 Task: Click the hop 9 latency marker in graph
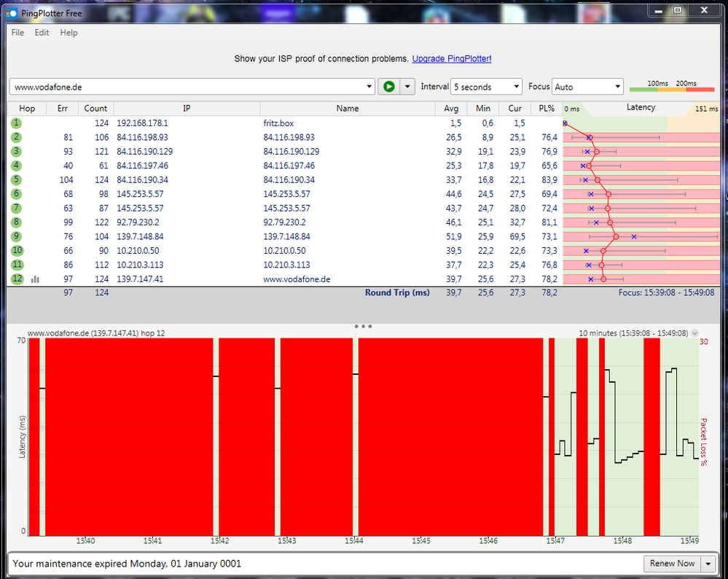tap(616, 236)
